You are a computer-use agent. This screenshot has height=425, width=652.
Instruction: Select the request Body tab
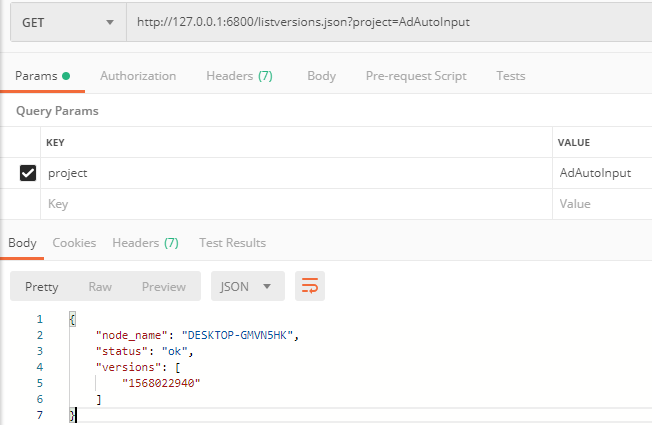pos(321,76)
